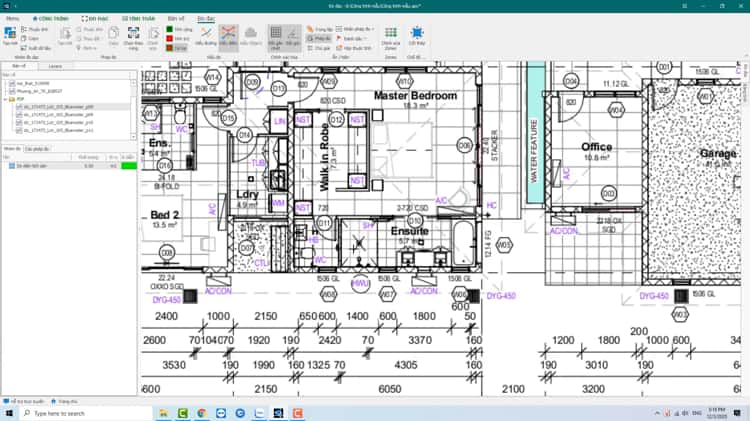Open the Khối lượng ribbon tab
Viewport: 750px width, 421px height.
[95, 18]
